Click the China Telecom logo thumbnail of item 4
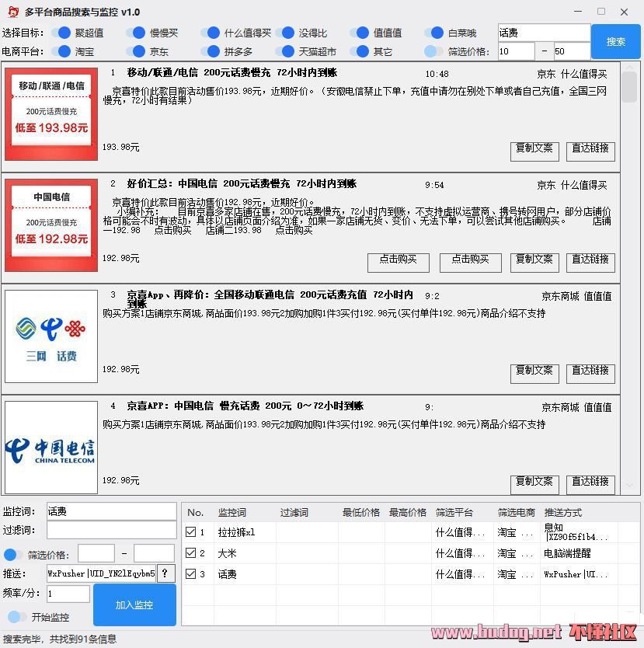The width and height of the screenshot is (644, 648). coord(51,448)
